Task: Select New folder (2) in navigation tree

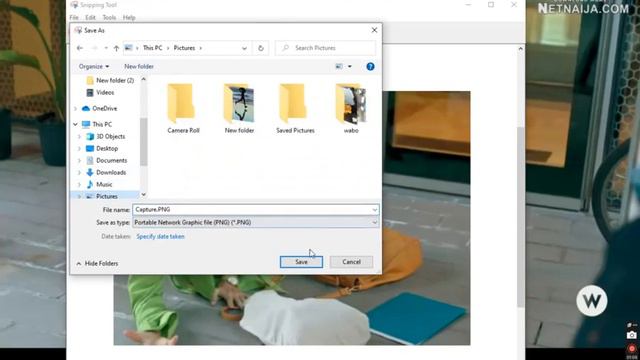Action: point(115,80)
